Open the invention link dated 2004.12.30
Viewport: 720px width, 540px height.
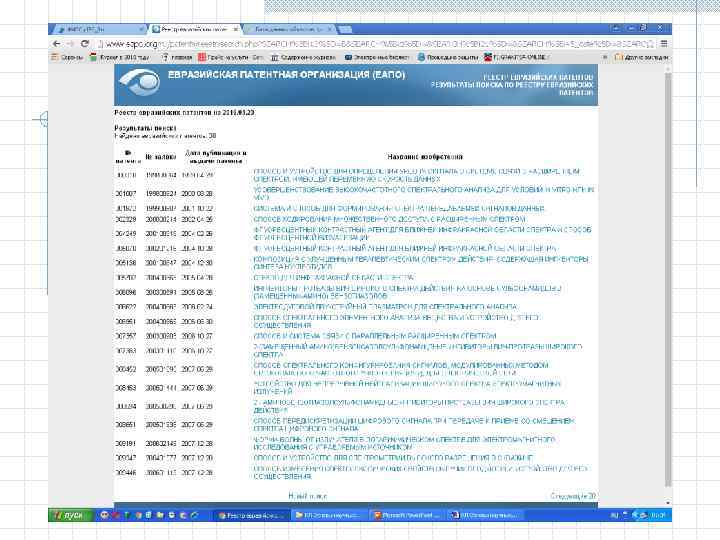click(421, 263)
